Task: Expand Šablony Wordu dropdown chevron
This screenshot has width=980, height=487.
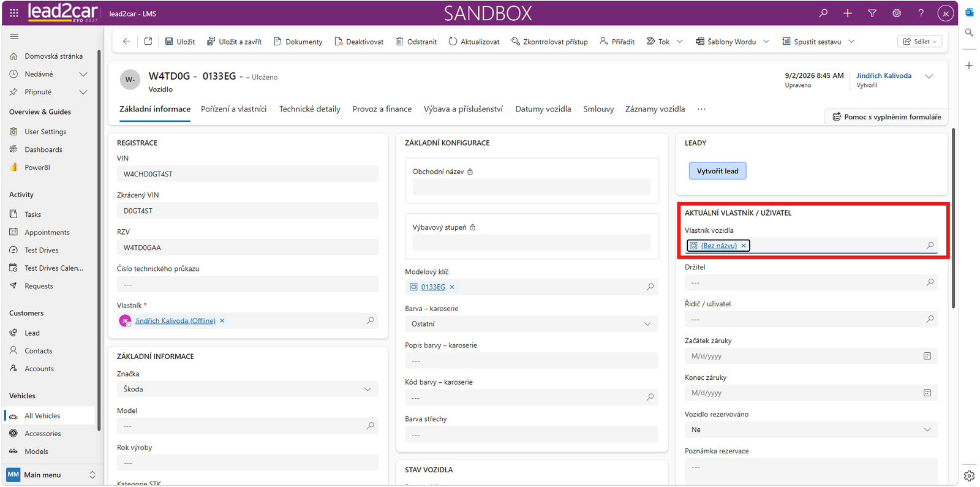Action: [x=766, y=42]
